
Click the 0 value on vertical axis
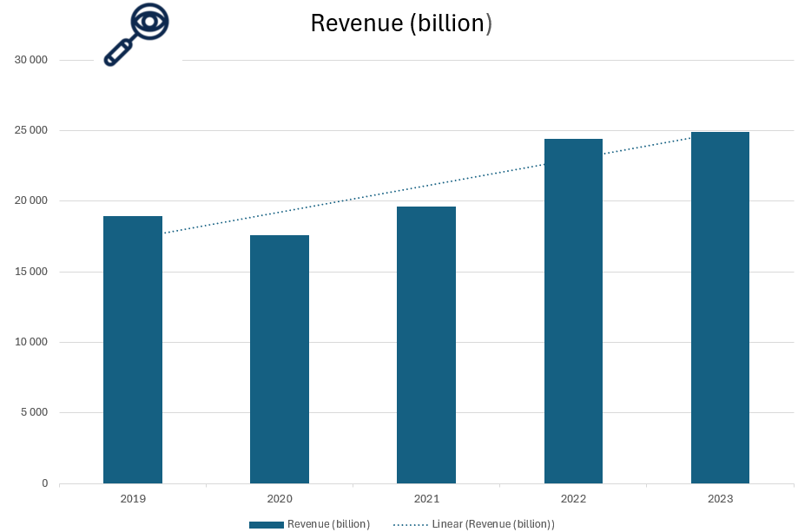coord(44,483)
